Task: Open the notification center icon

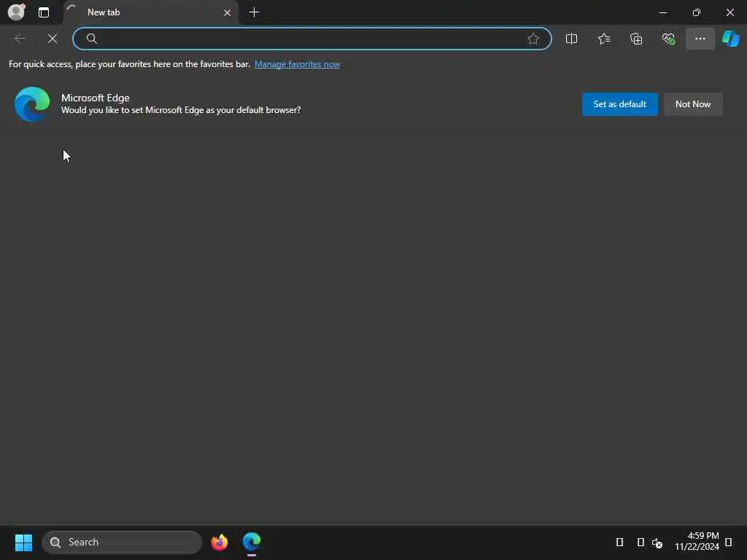Action: coord(729,542)
